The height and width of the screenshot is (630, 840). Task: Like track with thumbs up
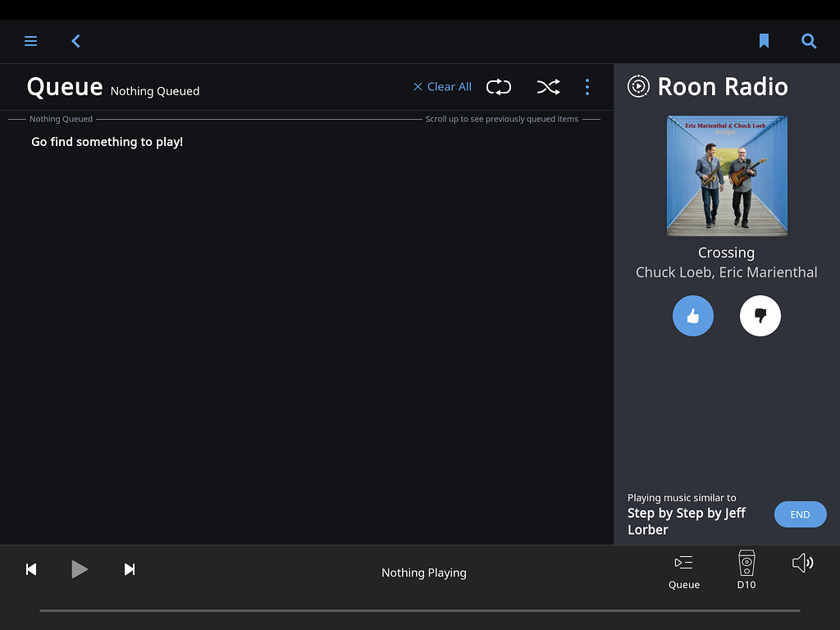point(693,316)
